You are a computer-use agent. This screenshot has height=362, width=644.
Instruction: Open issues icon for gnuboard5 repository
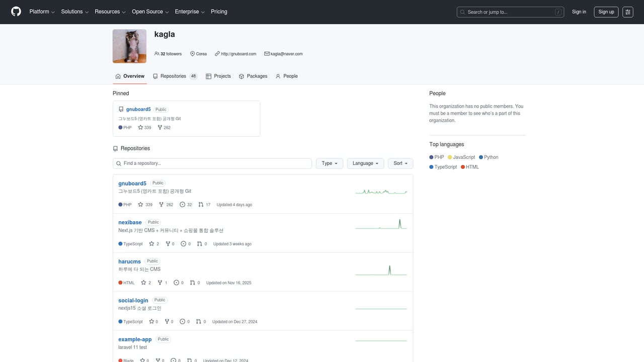coord(182,205)
